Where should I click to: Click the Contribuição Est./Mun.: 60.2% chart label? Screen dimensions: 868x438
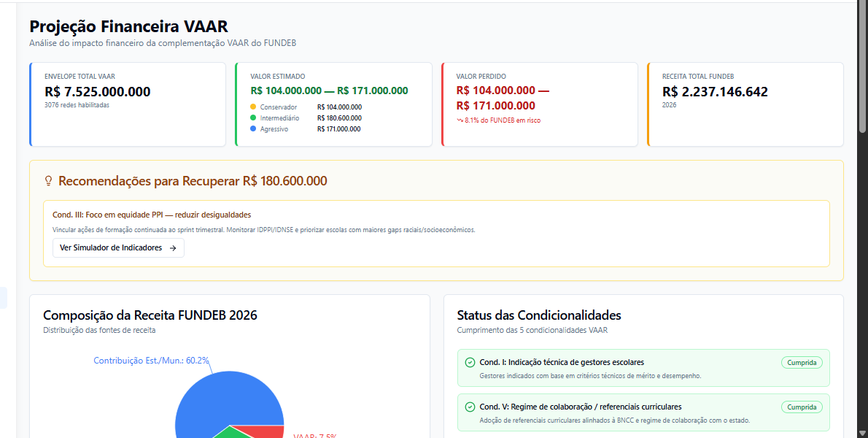151,361
